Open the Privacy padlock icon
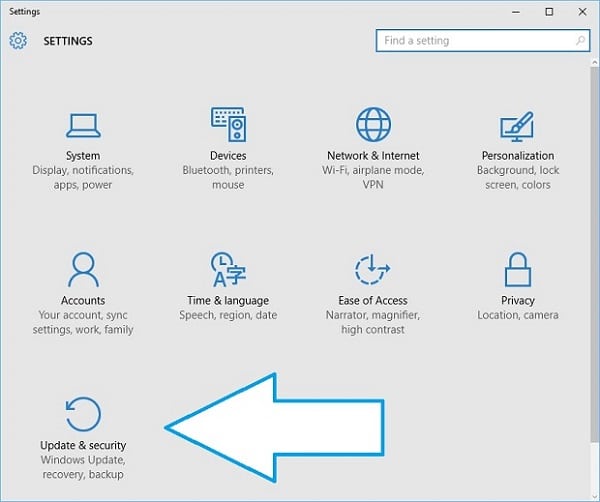Viewport: 600px width, 502px height. 518,269
